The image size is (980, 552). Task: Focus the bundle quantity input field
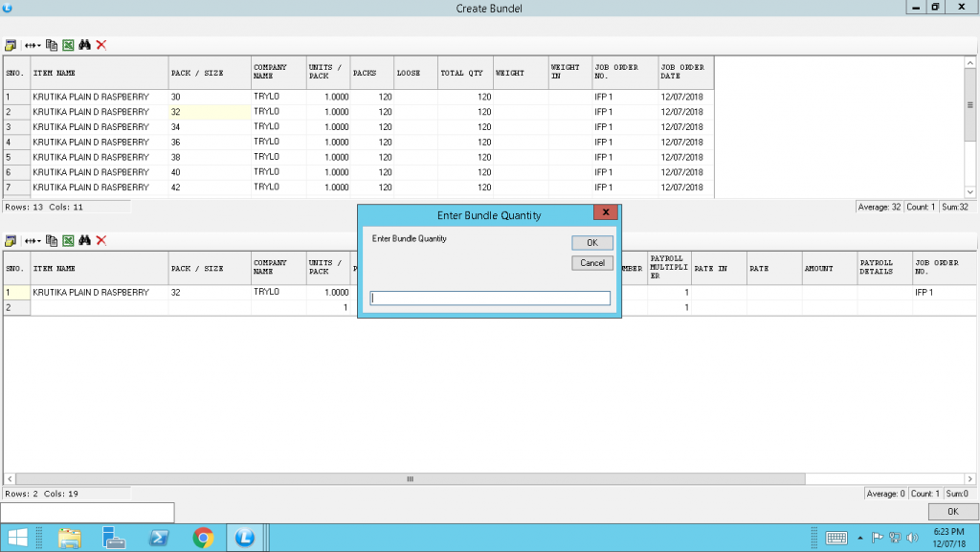489,298
